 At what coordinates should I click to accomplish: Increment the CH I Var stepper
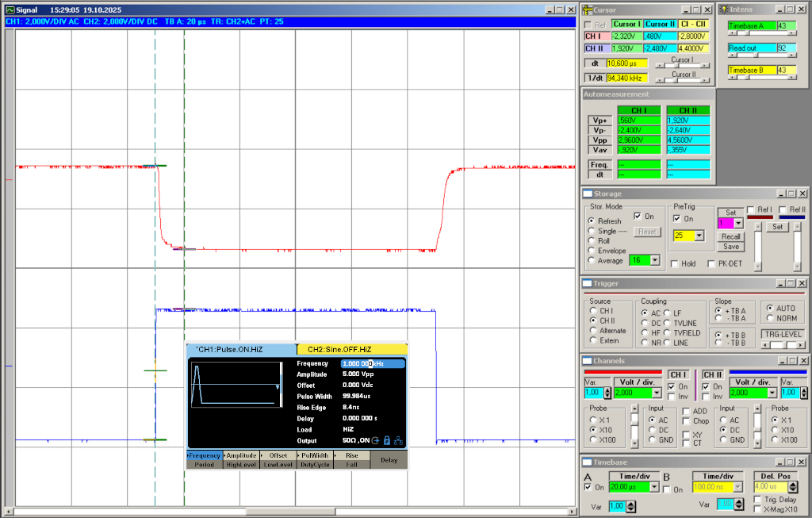coord(607,389)
